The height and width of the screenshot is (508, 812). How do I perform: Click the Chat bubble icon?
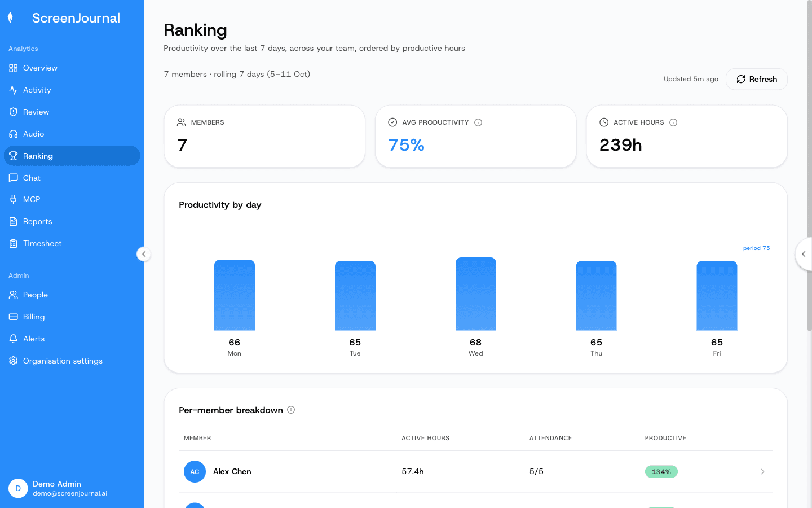[14, 178]
